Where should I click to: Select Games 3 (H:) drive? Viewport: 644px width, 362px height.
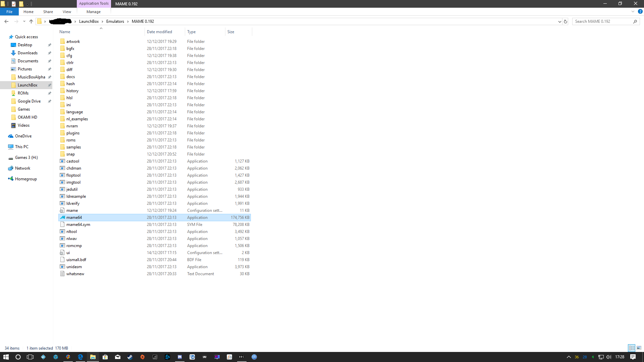click(26, 158)
